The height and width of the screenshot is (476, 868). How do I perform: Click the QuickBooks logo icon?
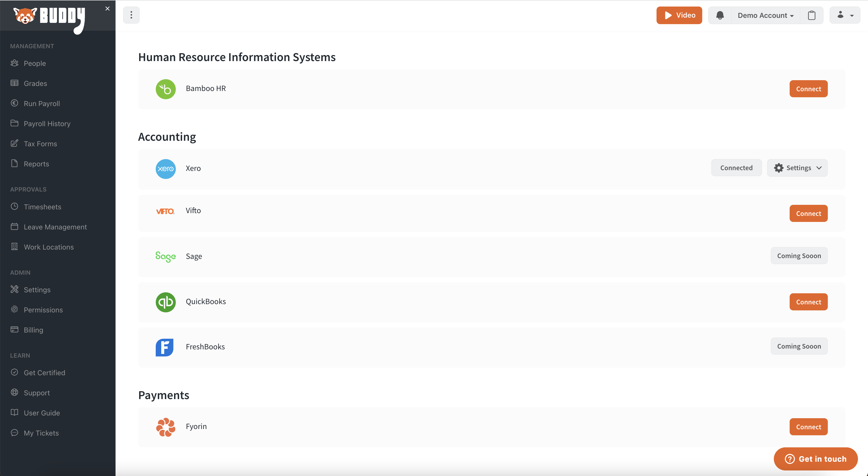point(166,302)
